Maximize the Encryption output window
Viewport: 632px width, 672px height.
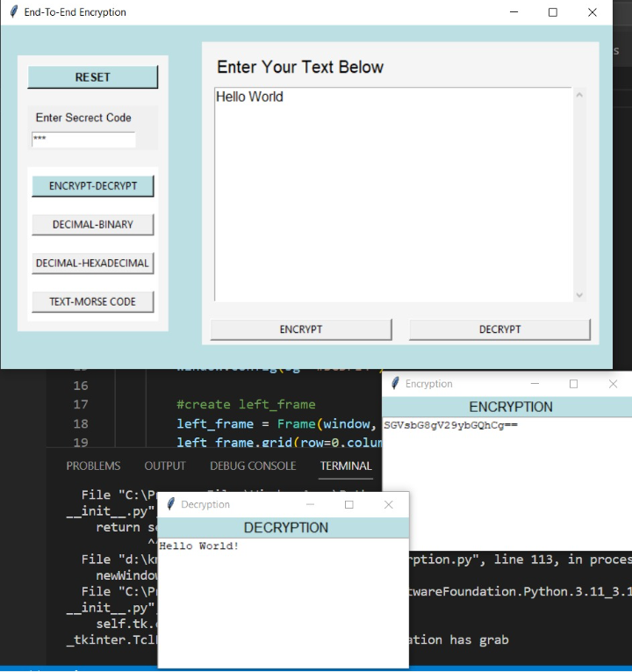click(x=573, y=384)
